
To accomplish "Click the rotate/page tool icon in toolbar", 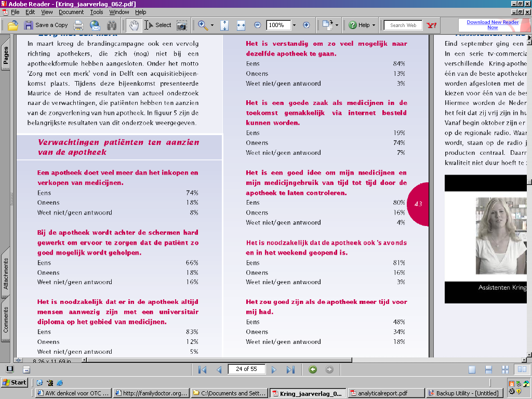I will (327, 25).
